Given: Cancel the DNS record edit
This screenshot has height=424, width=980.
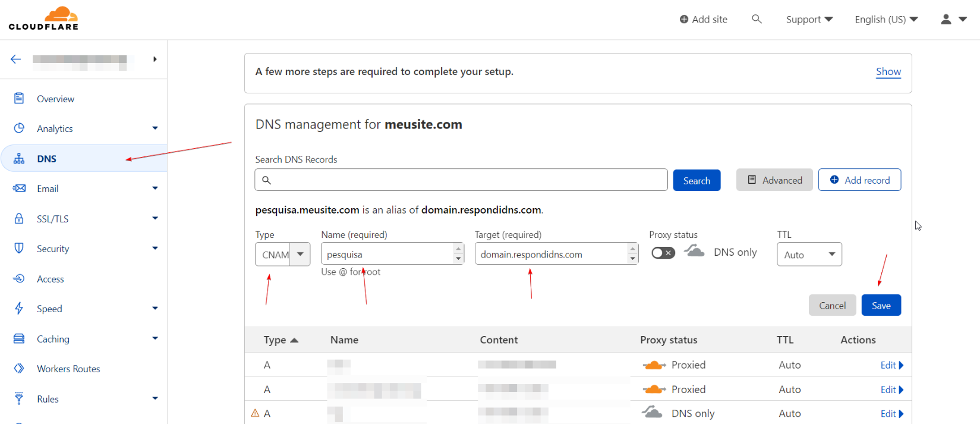Looking at the screenshot, I should [x=832, y=305].
